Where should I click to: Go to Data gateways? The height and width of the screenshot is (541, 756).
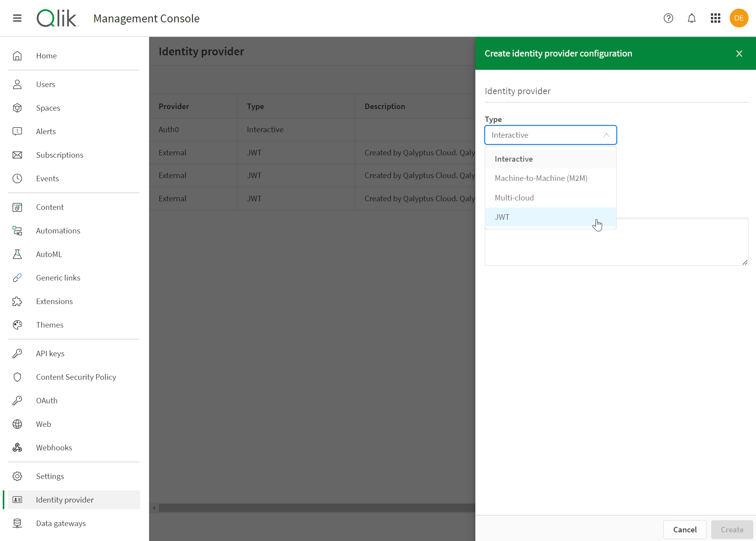click(x=61, y=523)
